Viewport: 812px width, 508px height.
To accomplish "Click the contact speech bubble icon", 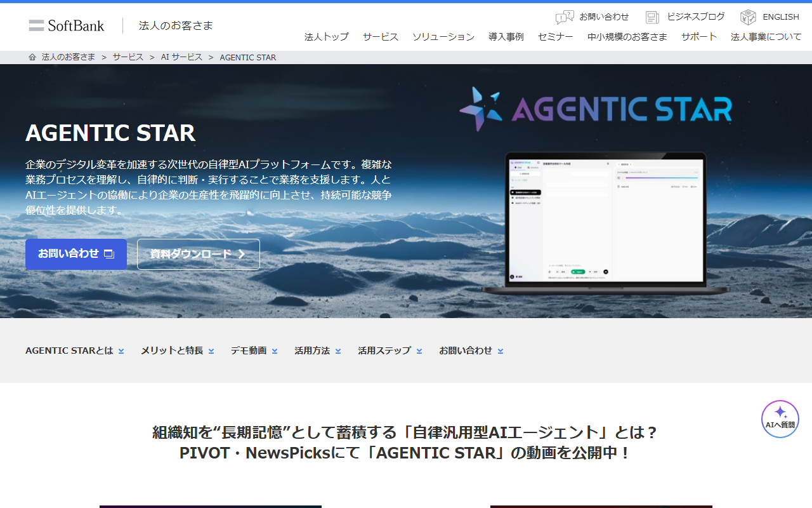I will [x=564, y=17].
